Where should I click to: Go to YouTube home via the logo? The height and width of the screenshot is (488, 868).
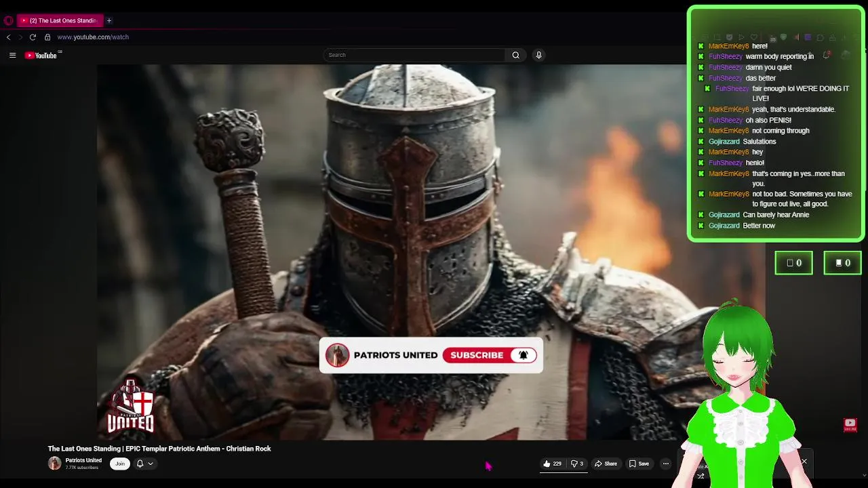tap(42, 56)
